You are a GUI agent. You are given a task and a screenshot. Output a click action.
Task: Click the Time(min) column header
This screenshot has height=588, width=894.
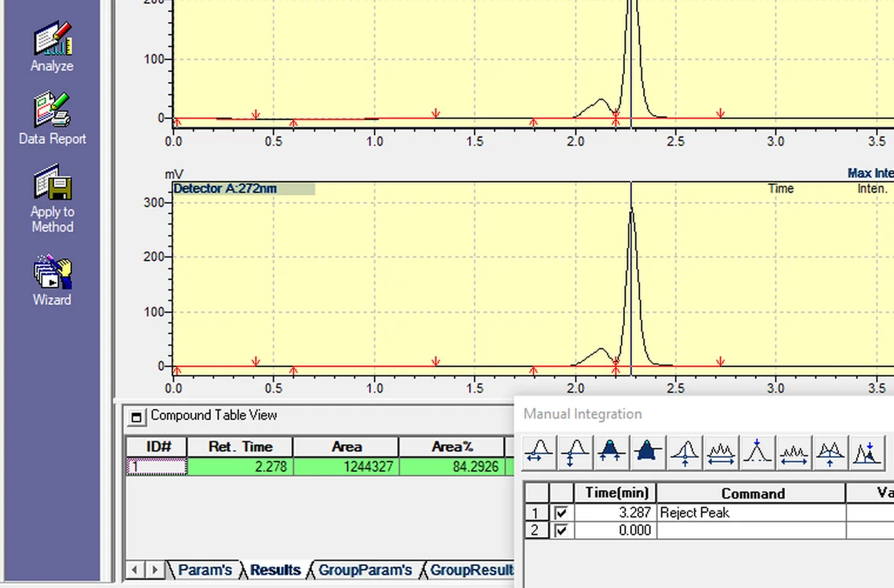coord(616,493)
